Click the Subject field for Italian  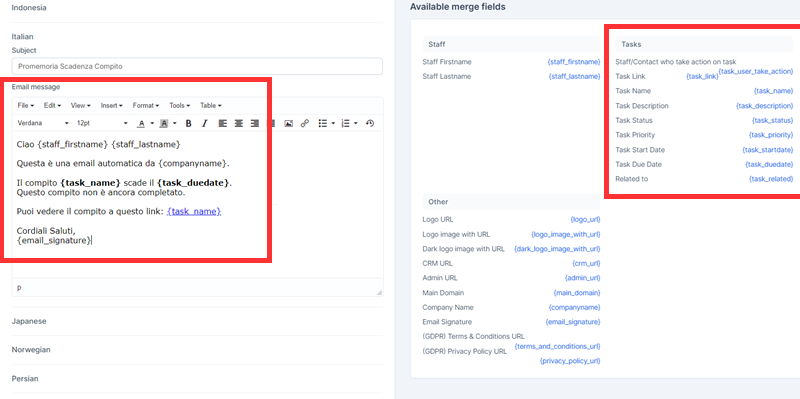[x=197, y=66]
